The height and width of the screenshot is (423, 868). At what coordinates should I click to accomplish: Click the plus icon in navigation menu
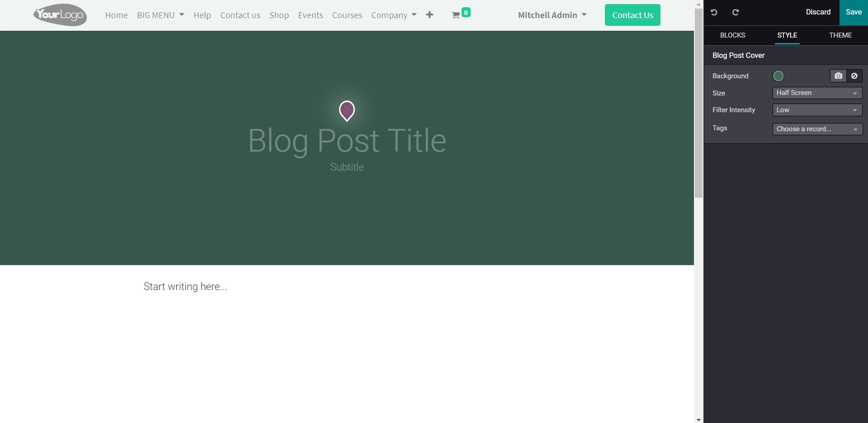point(429,15)
